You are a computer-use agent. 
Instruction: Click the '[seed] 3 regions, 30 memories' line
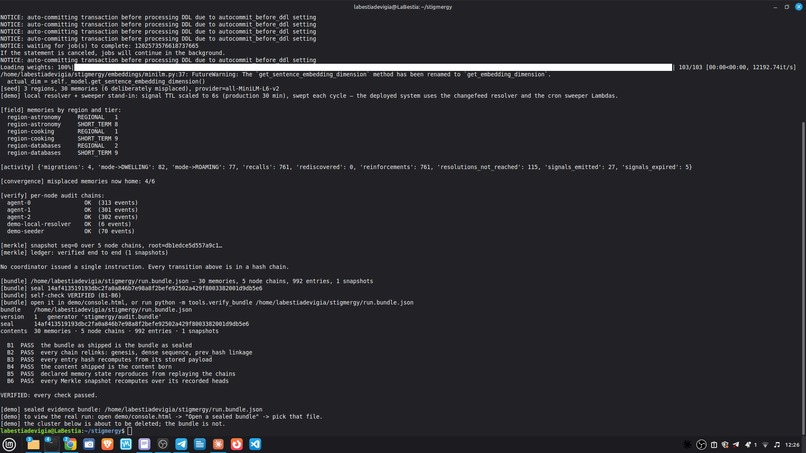140,88
